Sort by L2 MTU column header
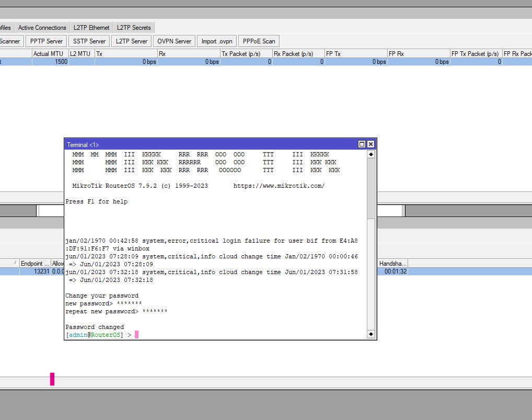Screen dimensions: 532x420 click(x=82, y=54)
